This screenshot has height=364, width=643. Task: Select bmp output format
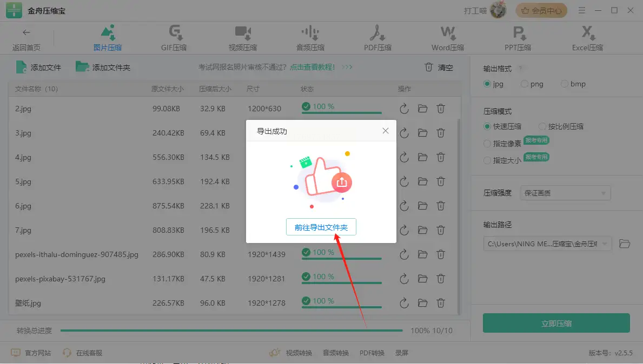[573, 84]
